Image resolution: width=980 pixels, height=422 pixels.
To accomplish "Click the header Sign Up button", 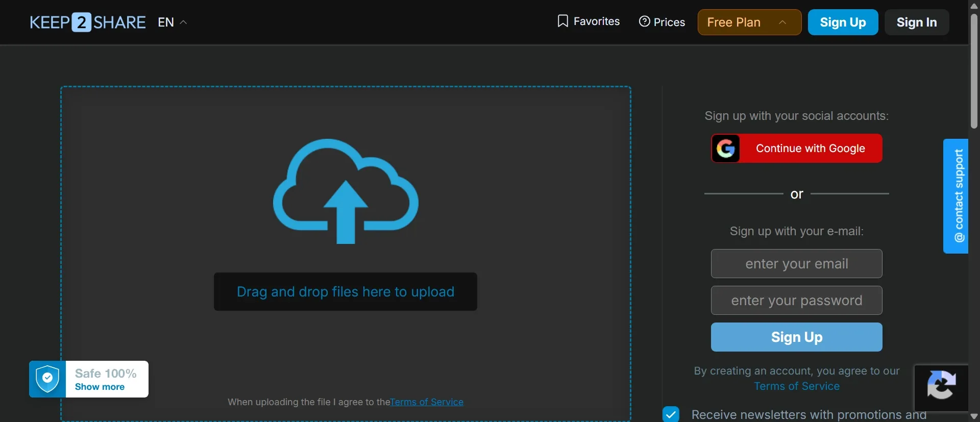I will 843,22.
